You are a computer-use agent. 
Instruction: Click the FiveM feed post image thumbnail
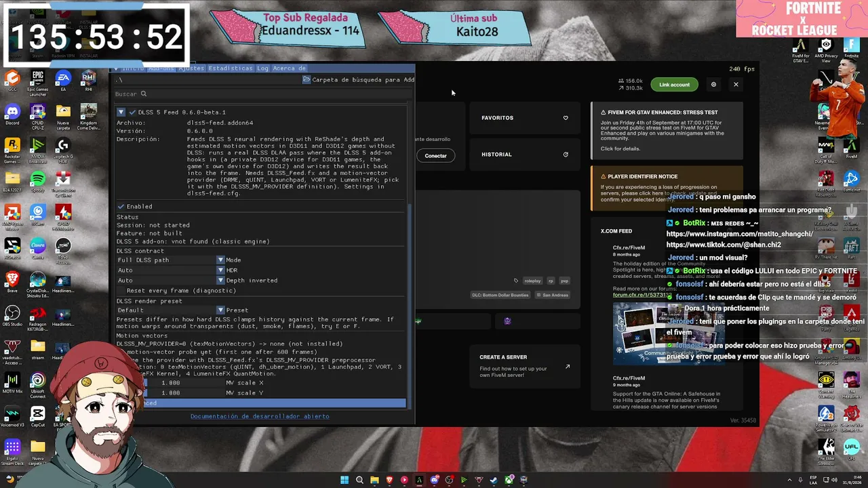coord(668,333)
